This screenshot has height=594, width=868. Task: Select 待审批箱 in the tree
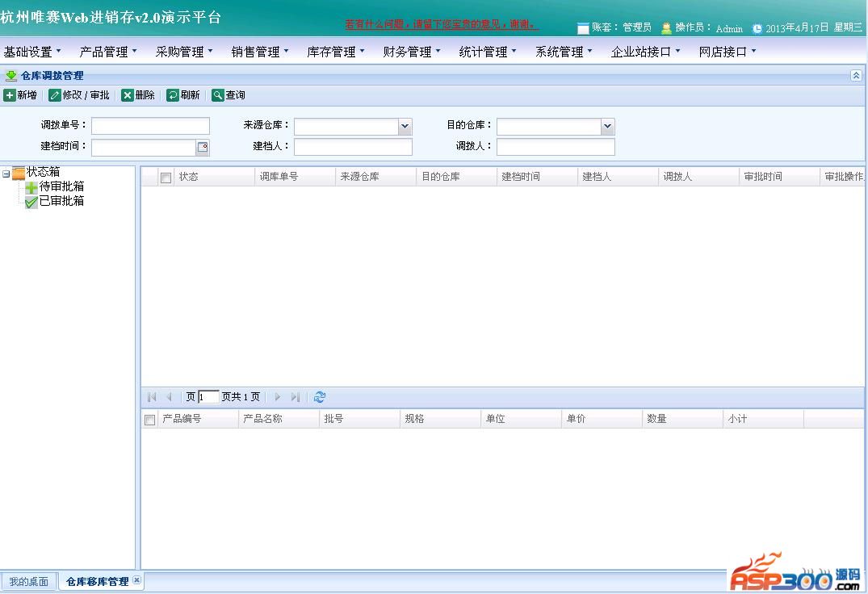pyautogui.click(x=61, y=186)
